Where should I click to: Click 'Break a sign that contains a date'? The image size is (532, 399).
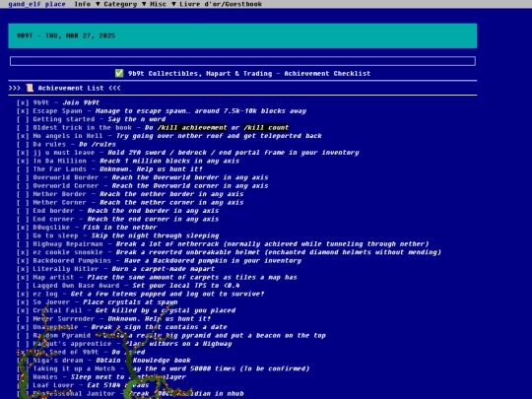(x=160, y=327)
